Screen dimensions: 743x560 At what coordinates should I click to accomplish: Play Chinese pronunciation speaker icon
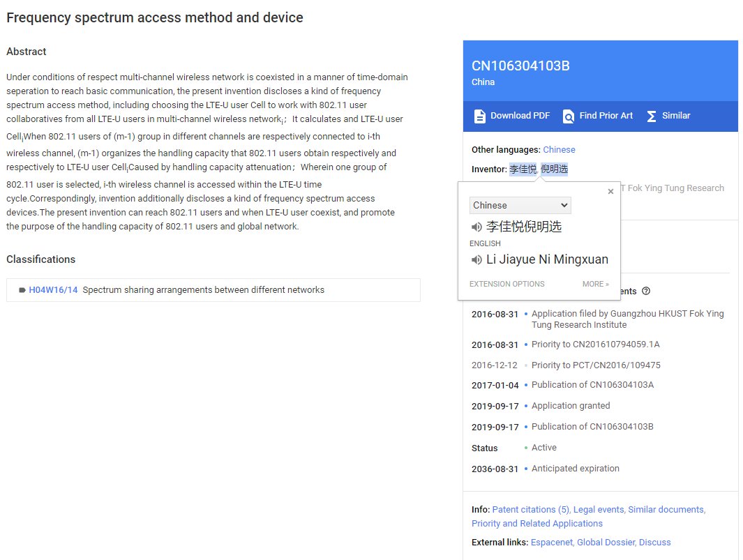coord(476,227)
